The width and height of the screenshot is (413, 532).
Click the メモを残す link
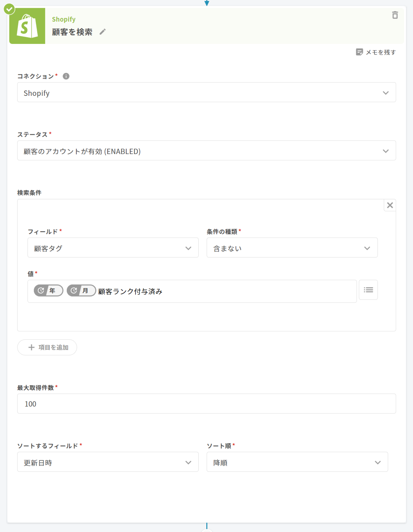381,52
